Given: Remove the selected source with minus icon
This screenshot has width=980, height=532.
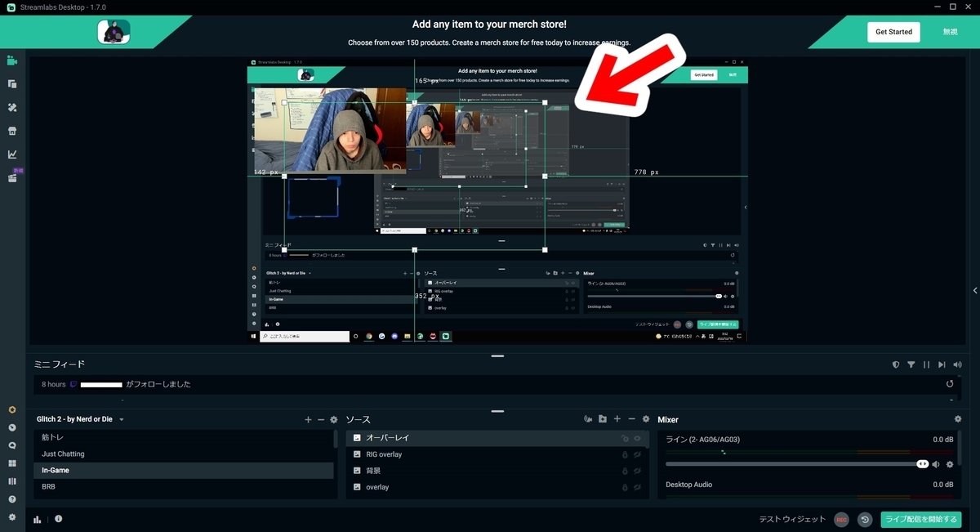Looking at the screenshot, I should pyautogui.click(x=631, y=419).
